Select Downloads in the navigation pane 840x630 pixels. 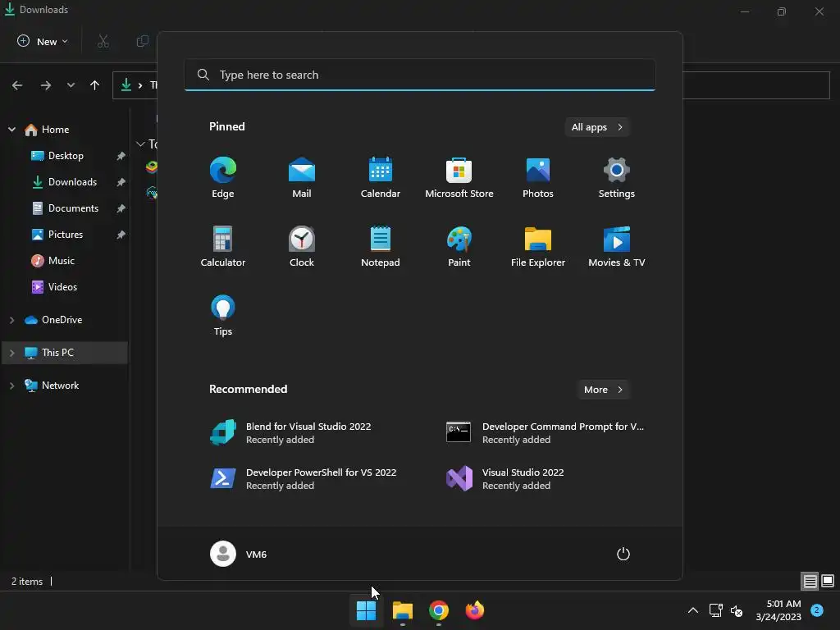click(x=72, y=182)
